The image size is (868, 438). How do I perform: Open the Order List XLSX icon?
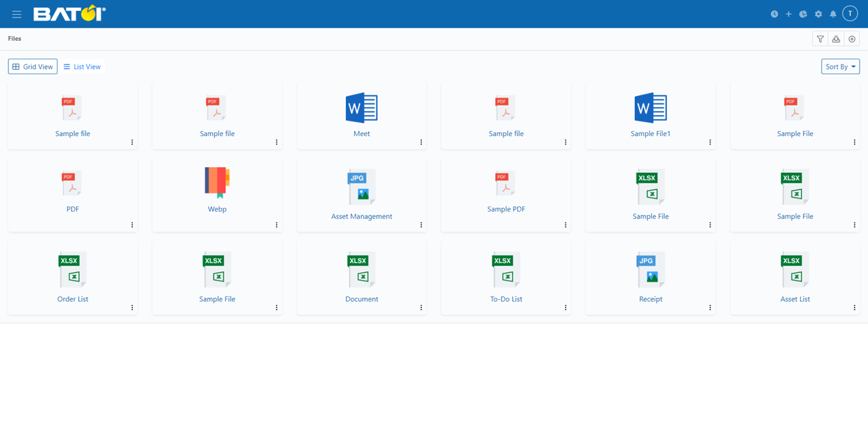tap(73, 270)
